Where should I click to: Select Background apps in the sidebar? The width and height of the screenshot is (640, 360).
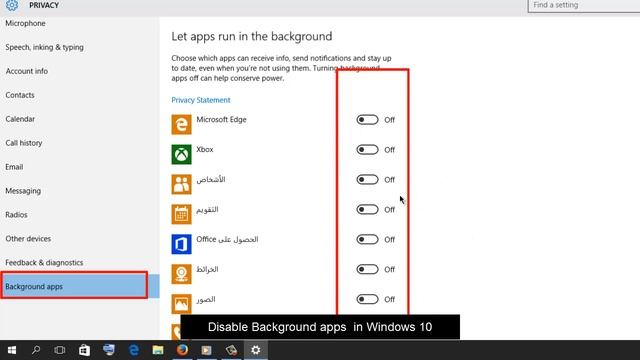pos(80,287)
